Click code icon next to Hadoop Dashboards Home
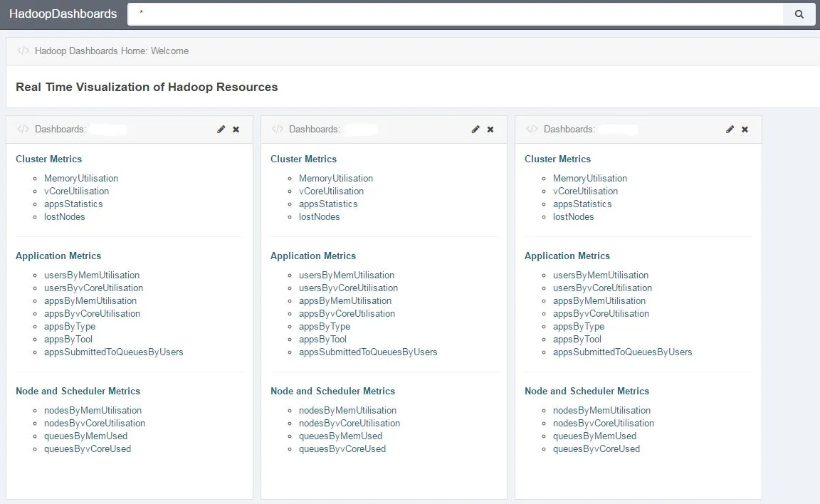The width and height of the screenshot is (820, 504). tap(23, 51)
